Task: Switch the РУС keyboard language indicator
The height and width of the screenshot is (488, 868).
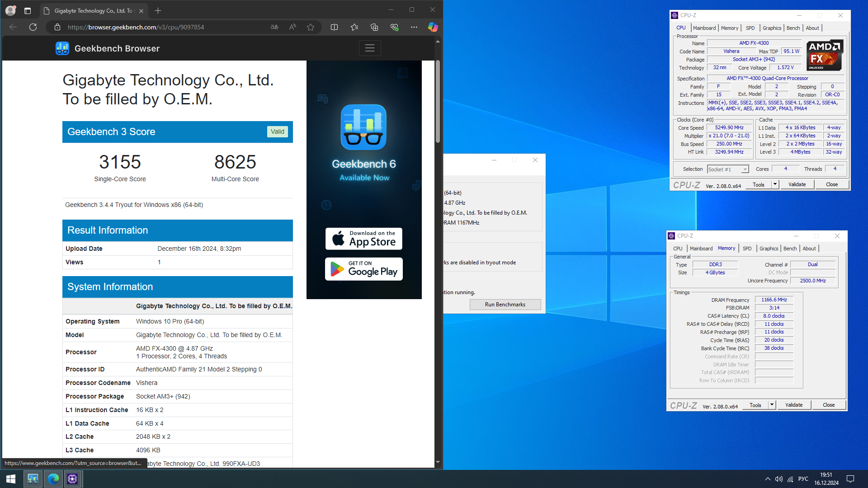Action: point(803,479)
